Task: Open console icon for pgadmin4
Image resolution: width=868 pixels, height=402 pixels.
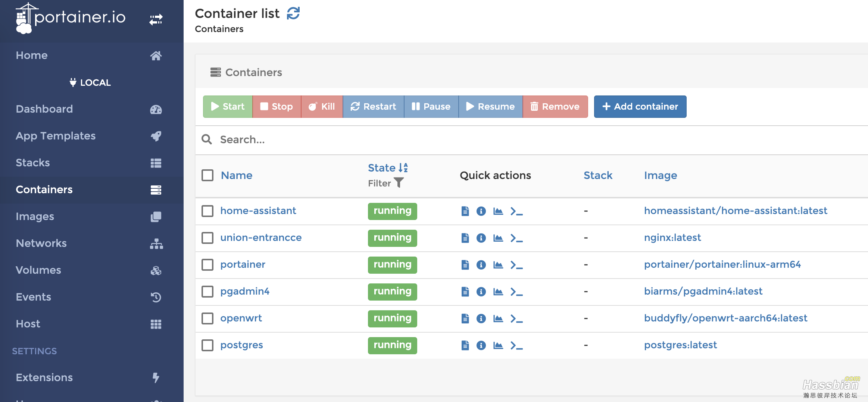Action: coord(516,292)
